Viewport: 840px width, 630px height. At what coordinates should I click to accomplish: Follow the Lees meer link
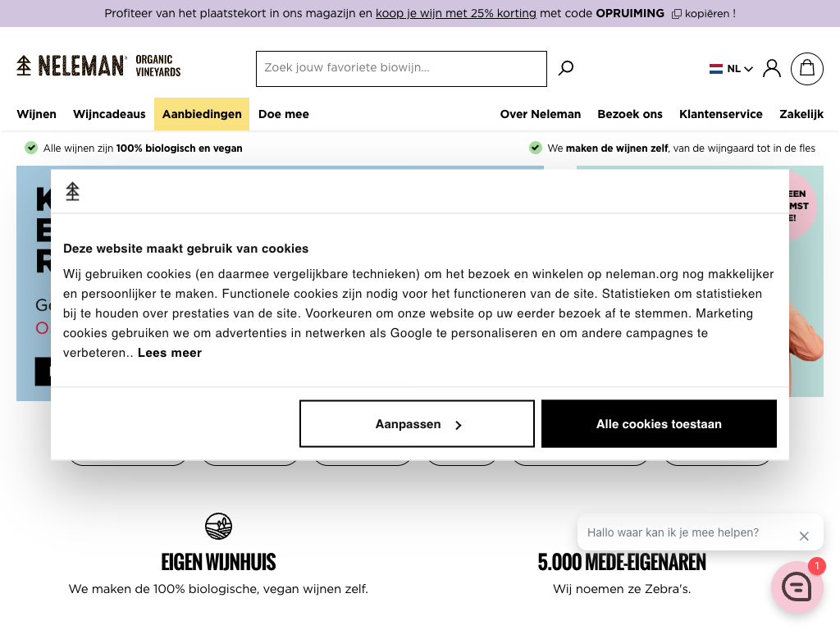169,353
